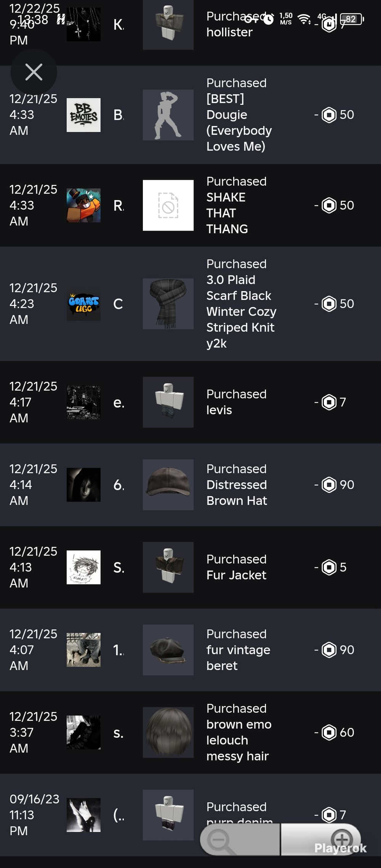This screenshot has height=868, width=381.
Task: Tap the Coast UGC seller logo
Action: [x=83, y=304]
